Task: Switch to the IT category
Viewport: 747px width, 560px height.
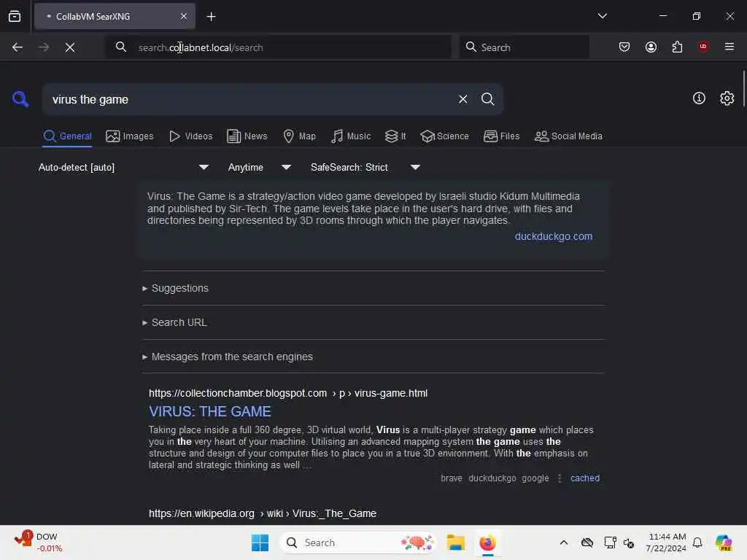Action: [395, 136]
